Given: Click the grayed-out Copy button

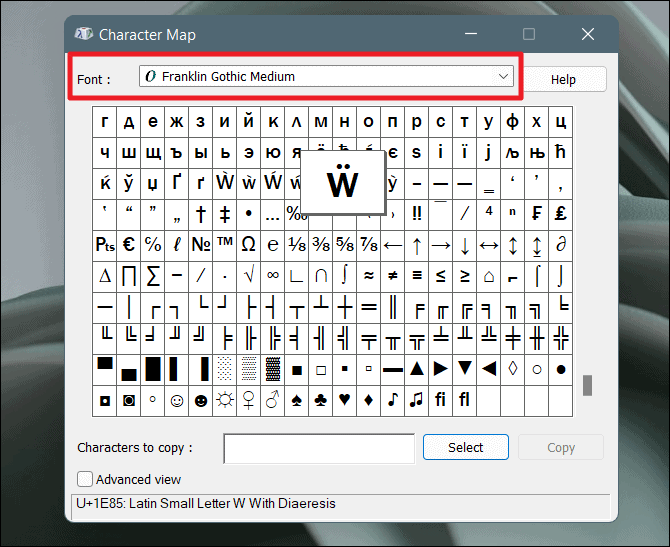Looking at the screenshot, I should [x=561, y=447].
